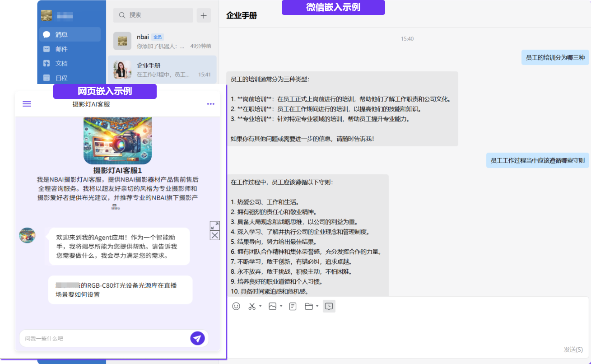Click the document note icon in chat toolbar

(293, 306)
